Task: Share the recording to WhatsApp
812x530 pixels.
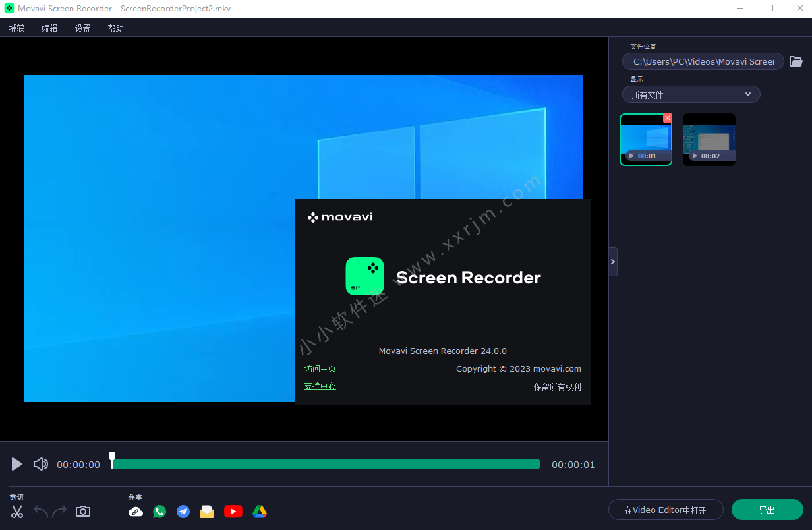Action: [159, 512]
